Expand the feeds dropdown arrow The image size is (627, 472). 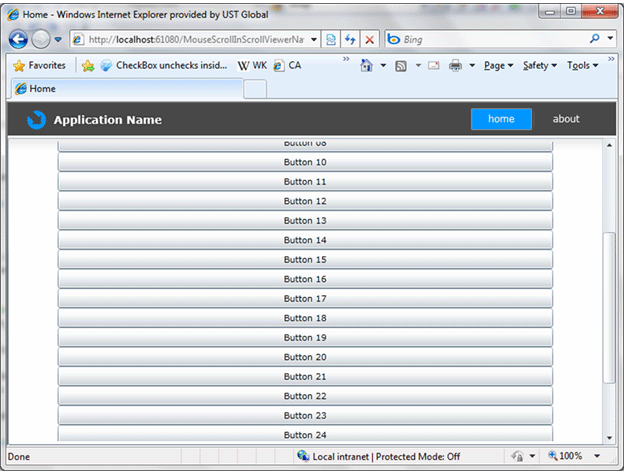click(x=418, y=65)
